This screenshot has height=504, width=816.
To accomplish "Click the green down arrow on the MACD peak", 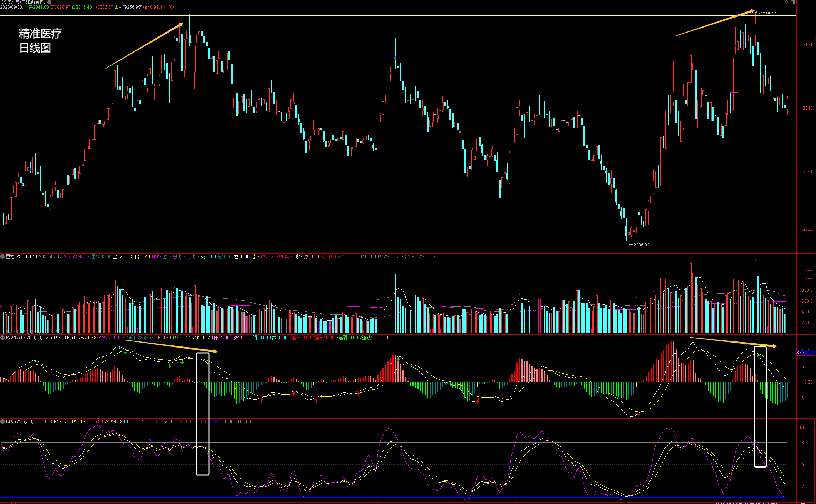I will click(x=125, y=352).
